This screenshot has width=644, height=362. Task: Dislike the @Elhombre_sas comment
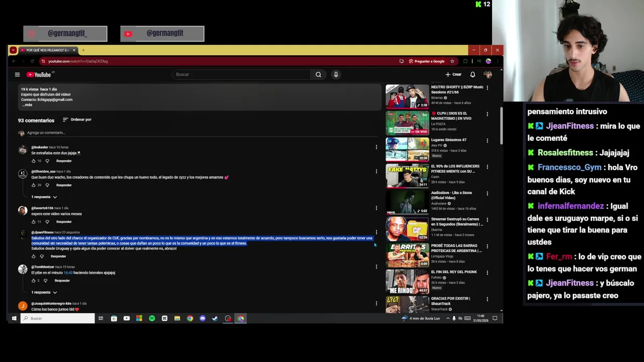(47, 185)
